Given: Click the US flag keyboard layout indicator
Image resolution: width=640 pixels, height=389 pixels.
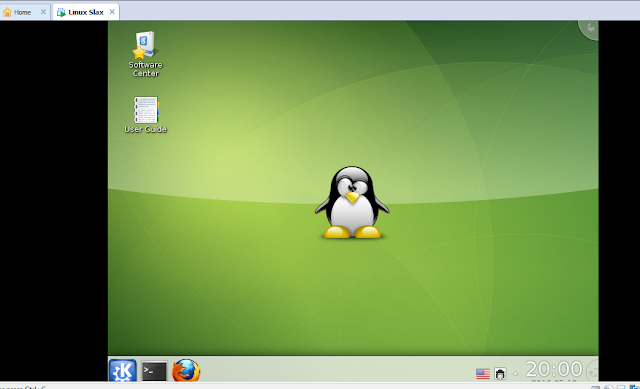Looking at the screenshot, I should (483, 373).
